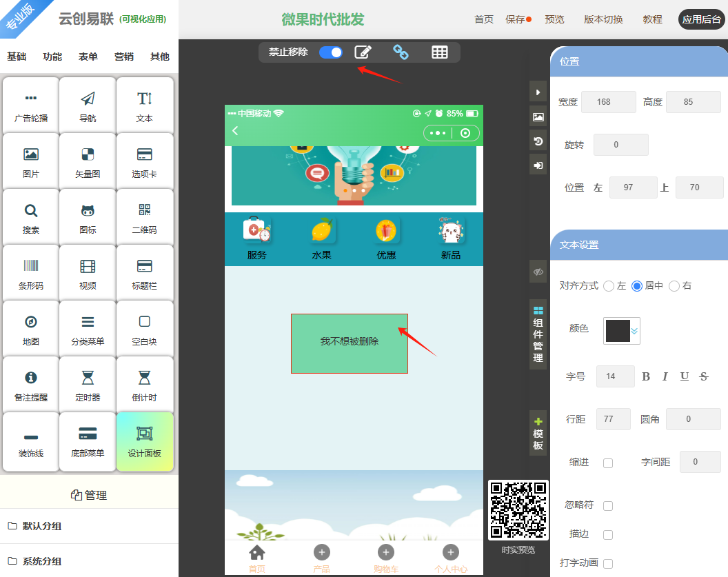Switch to the 营销 marketing tab
Screen dimensions: 728x577
(124, 57)
